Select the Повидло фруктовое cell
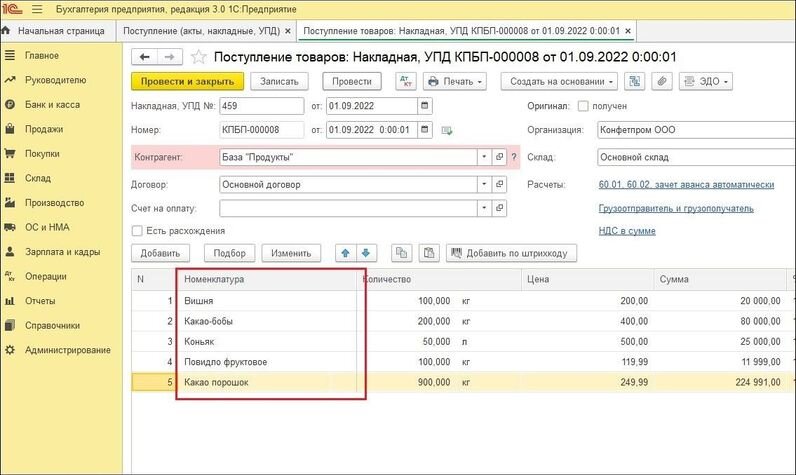 click(269, 361)
